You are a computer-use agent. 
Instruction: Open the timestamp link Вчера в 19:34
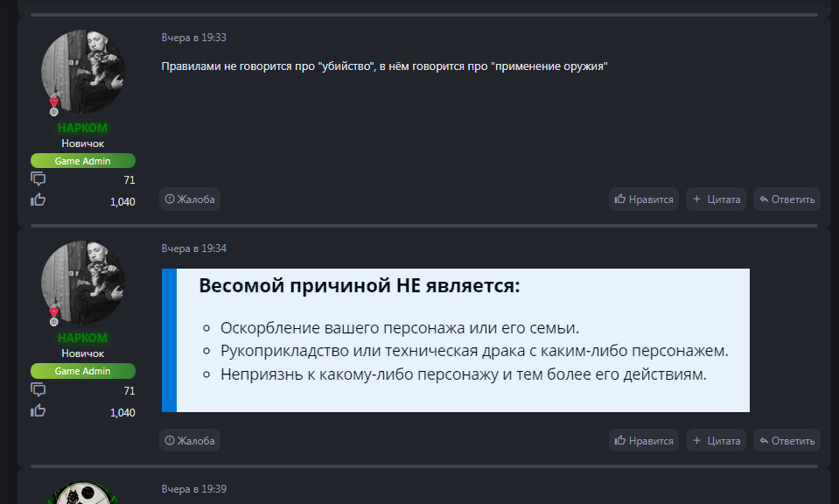194,248
